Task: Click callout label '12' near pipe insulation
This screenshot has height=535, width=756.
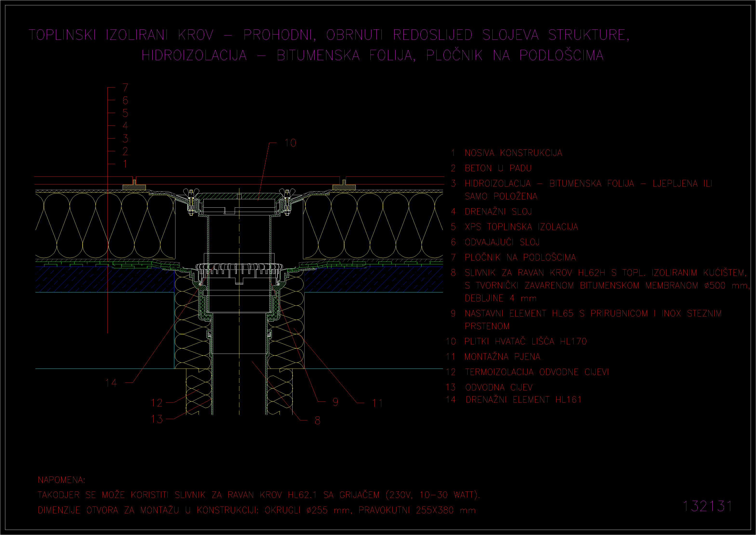Action: (157, 403)
